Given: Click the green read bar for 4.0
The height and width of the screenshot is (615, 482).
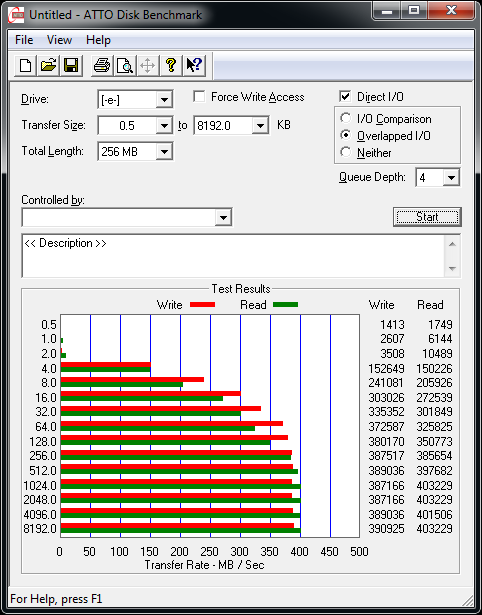Looking at the screenshot, I should click(x=105, y=369).
